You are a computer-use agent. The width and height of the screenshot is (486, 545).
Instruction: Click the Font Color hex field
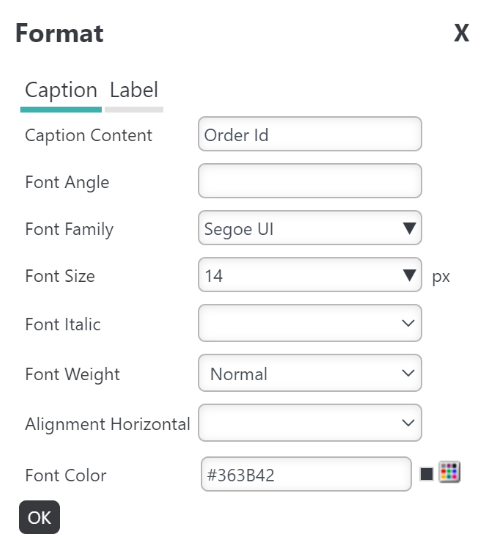tap(306, 474)
